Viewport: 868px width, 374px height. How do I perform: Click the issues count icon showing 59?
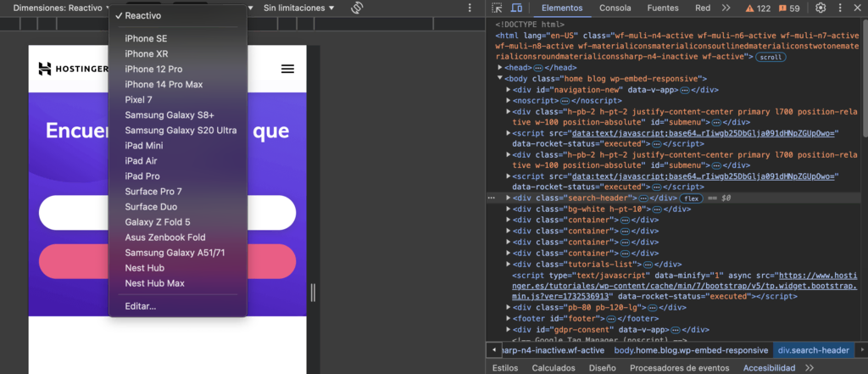(789, 8)
